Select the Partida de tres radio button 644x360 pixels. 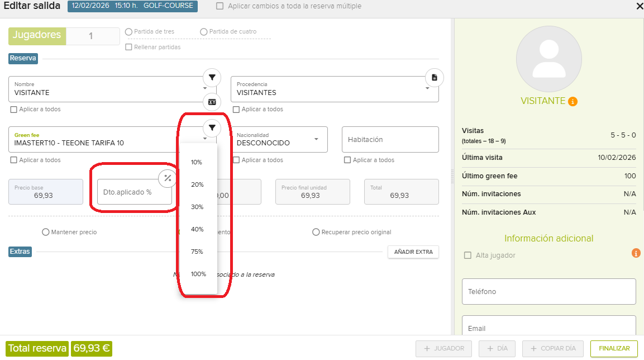[129, 32]
